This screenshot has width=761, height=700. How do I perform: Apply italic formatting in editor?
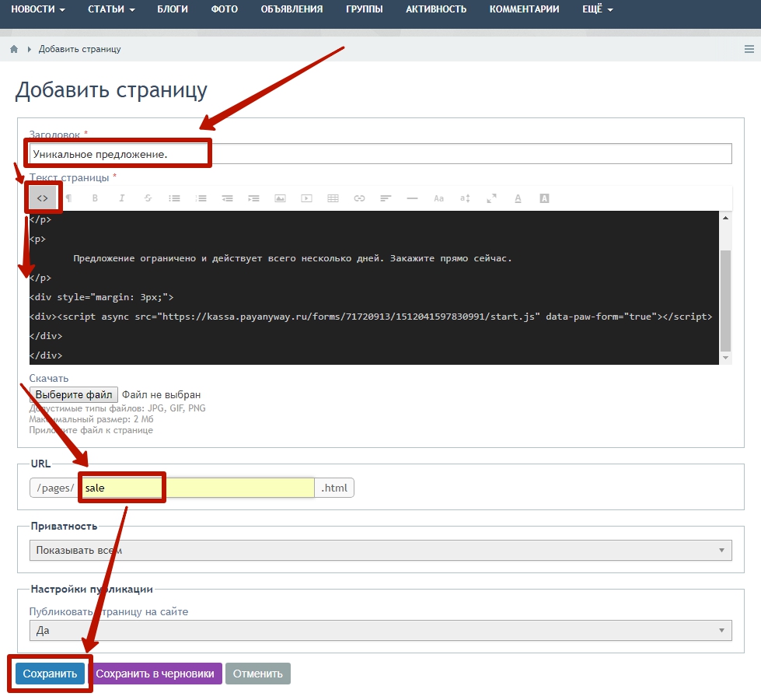121,198
